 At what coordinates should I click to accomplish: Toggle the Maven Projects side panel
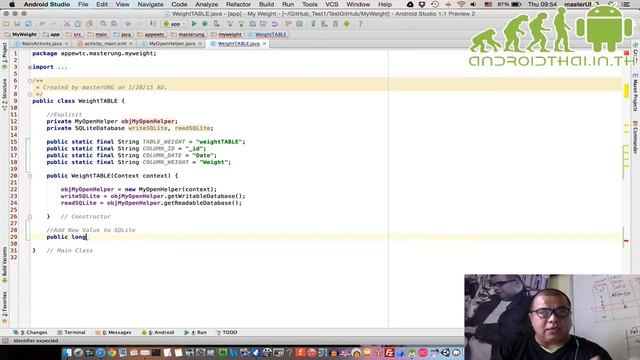(636, 93)
